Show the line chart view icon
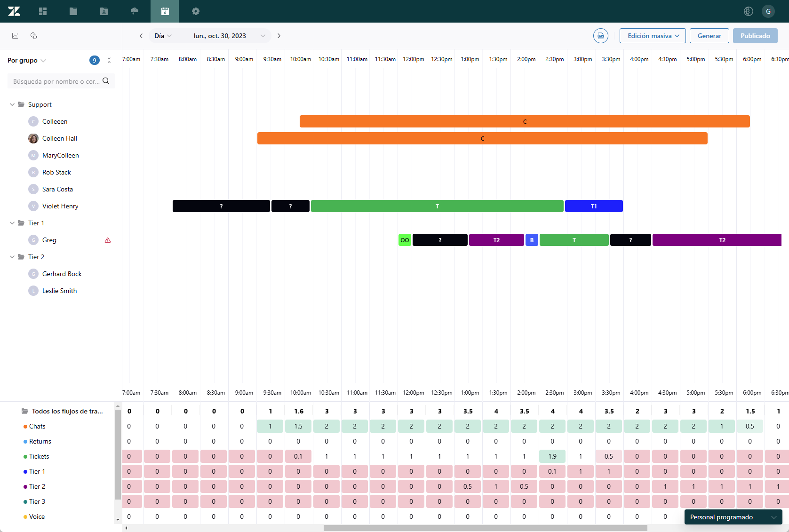 15,36
